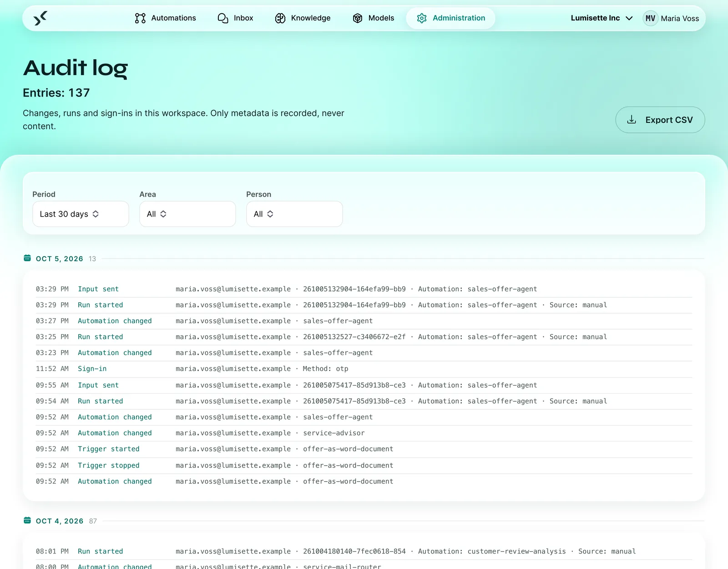Screen dimensions: 728x569
Task: Click the 09:54 AM Run started entry
Action: (364, 401)
